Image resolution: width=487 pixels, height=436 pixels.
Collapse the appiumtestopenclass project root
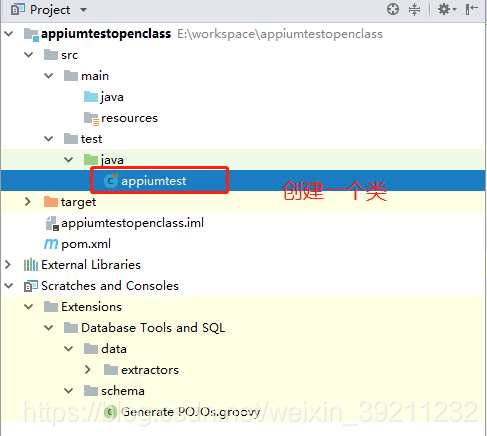[9, 34]
